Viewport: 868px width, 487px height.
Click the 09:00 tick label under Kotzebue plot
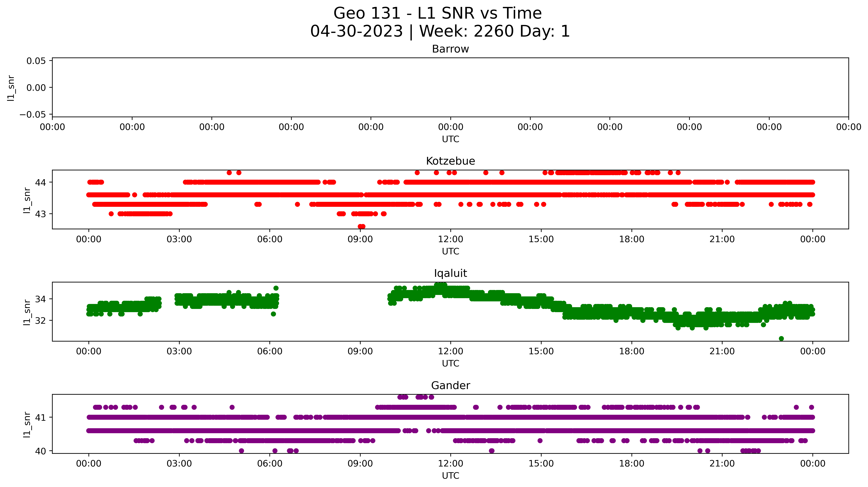[360, 239]
